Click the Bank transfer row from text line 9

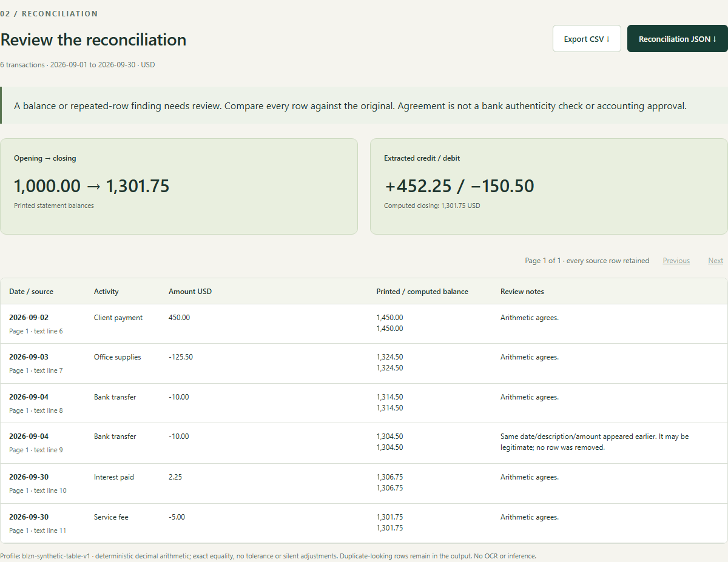[364, 443]
